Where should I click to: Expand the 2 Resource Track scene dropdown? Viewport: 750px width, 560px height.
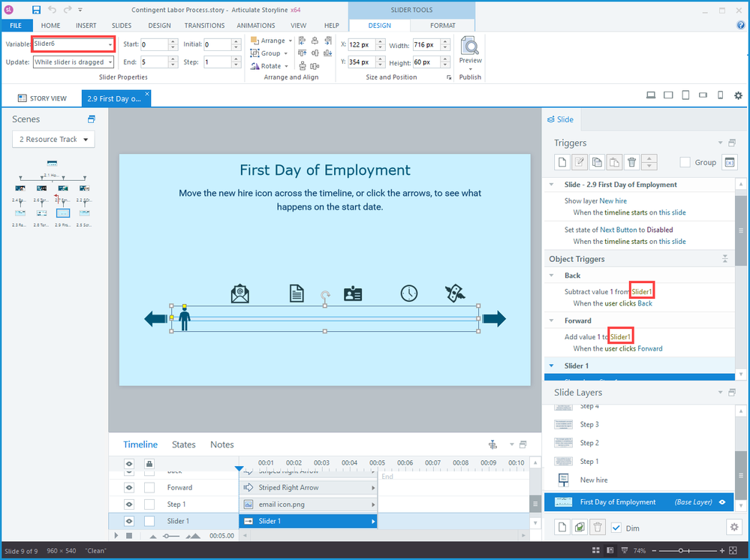click(x=53, y=140)
